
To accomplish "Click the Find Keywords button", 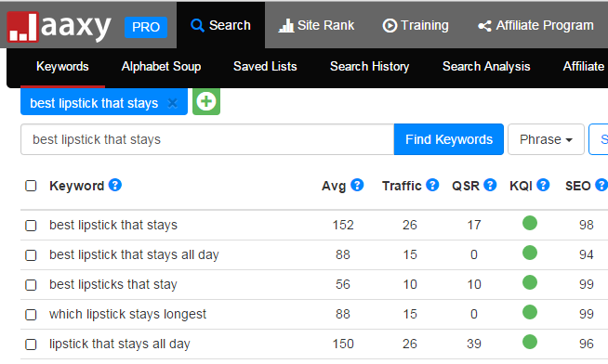I will coord(449,139).
